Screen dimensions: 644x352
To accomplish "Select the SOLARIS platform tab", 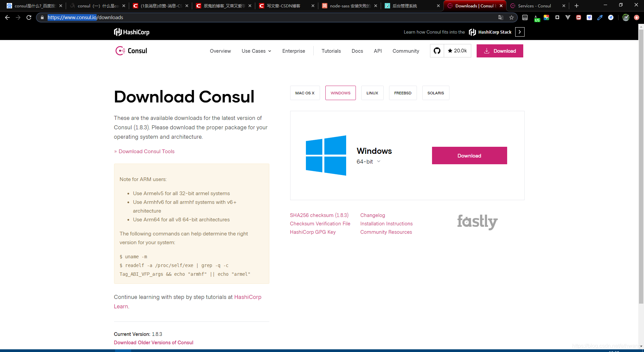I will 436,93.
